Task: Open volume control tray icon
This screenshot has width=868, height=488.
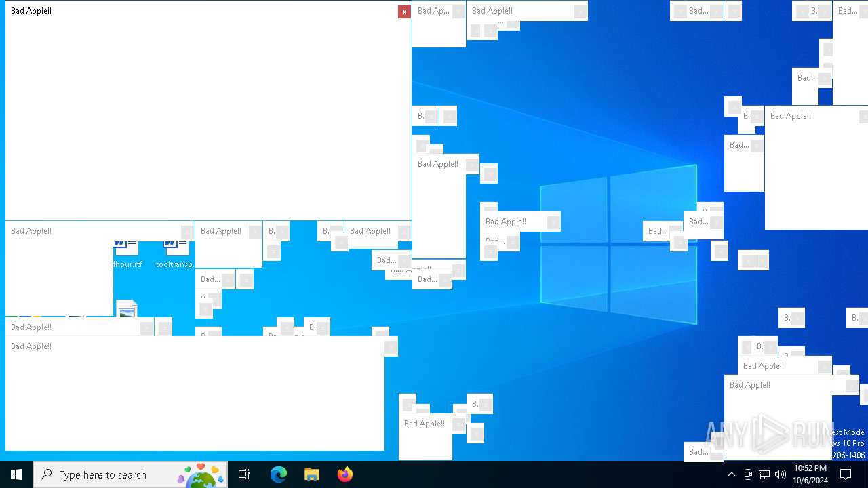Action: click(x=781, y=474)
